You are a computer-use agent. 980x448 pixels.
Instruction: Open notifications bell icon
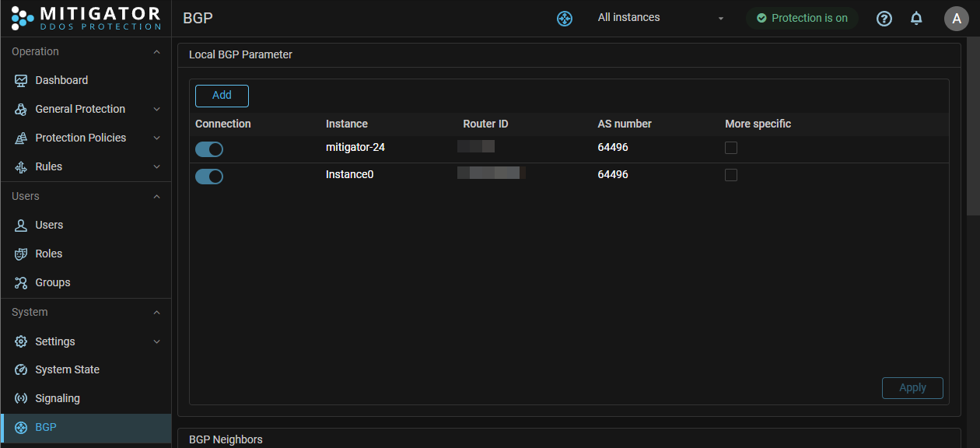pos(916,18)
